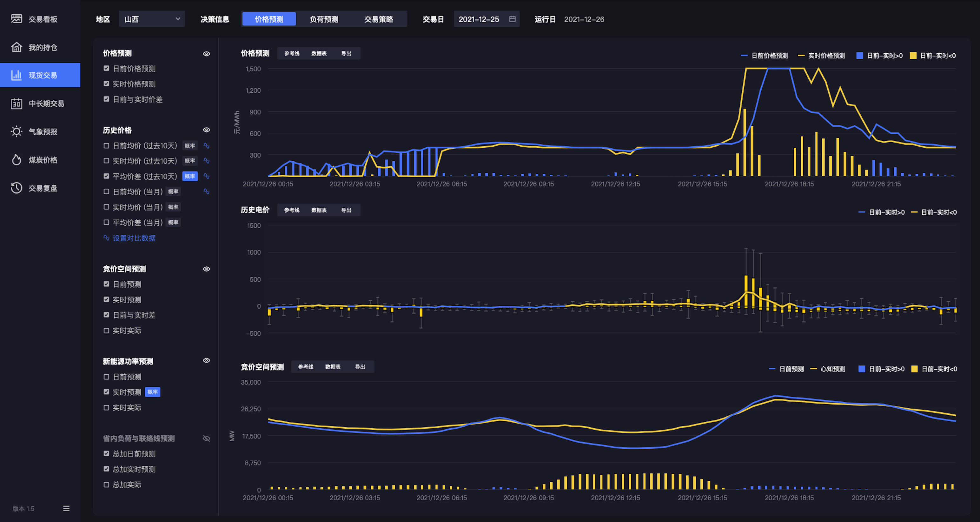Show the hidden 省内负荷与联络线预测 section
The image size is (980, 522).
(x=207, y=438)
